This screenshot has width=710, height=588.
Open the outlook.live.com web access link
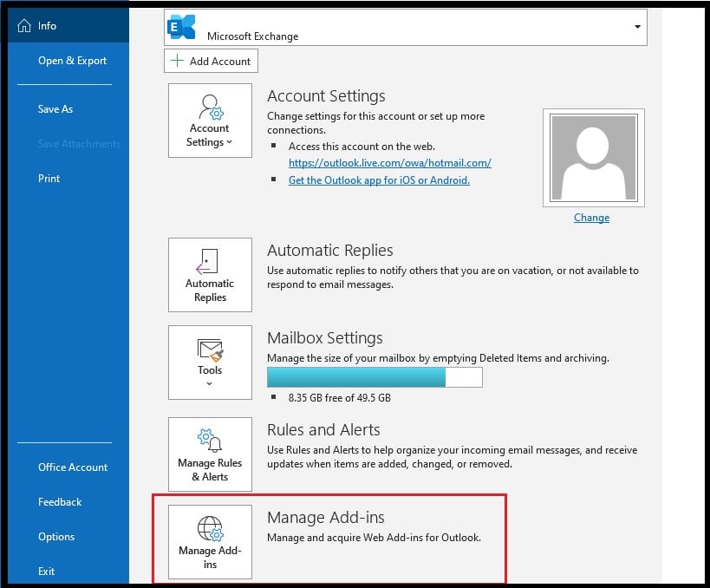point(390,163)
